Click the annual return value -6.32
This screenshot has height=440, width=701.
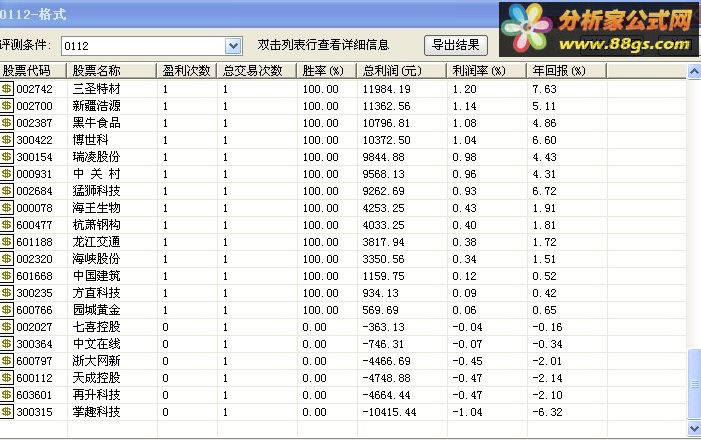point(547,412)
